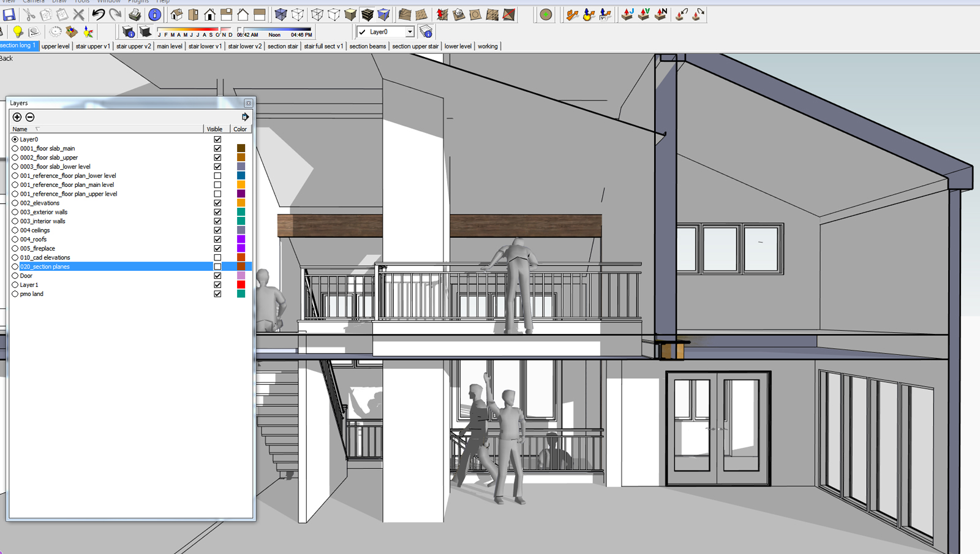This screenshot has width=980, height=554.
Task: Click the red color swatch of Layer1
Action: 241,285
